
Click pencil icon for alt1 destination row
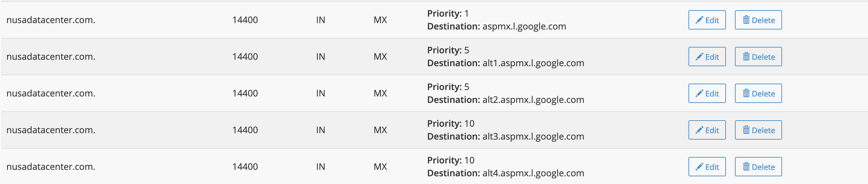tap(699, 57)
